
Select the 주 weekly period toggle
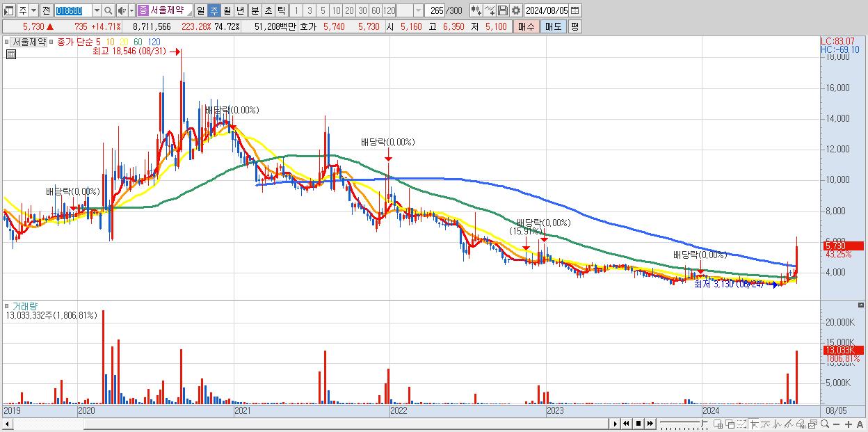[x=214, y=10]
